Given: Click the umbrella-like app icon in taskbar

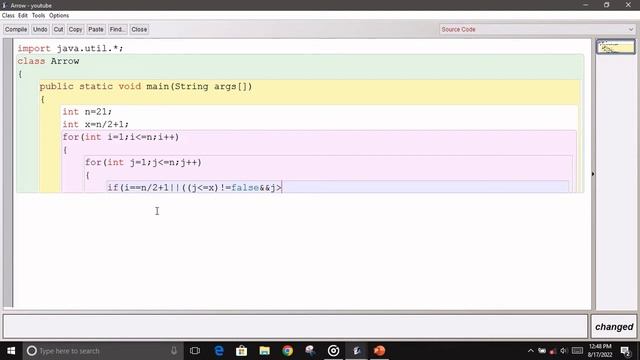Looking at the screenshot, I should click(x=310, y=351).
